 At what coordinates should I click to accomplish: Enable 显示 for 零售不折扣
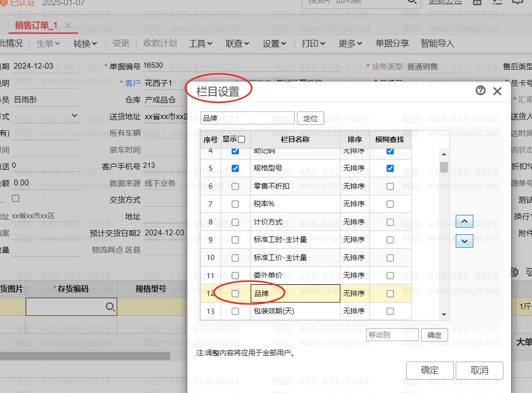click(235, 187)
